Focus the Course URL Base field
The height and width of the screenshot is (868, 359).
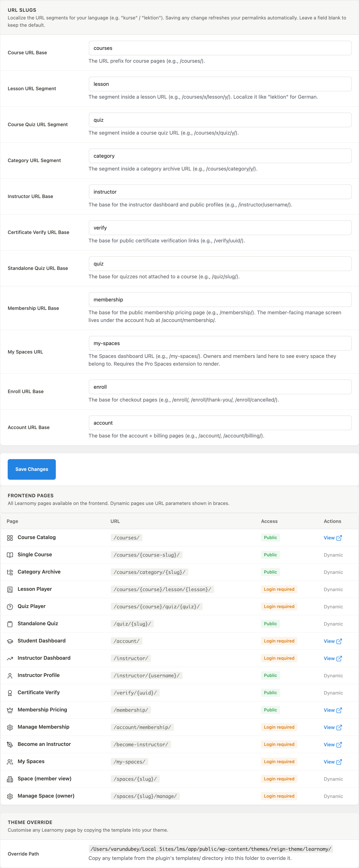pos(220,48)
